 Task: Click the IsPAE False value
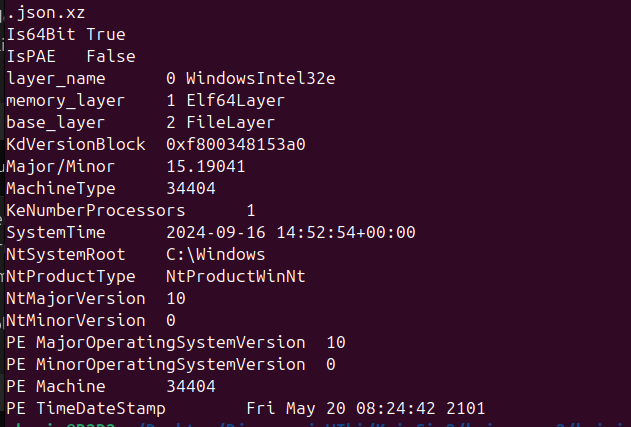110,56
